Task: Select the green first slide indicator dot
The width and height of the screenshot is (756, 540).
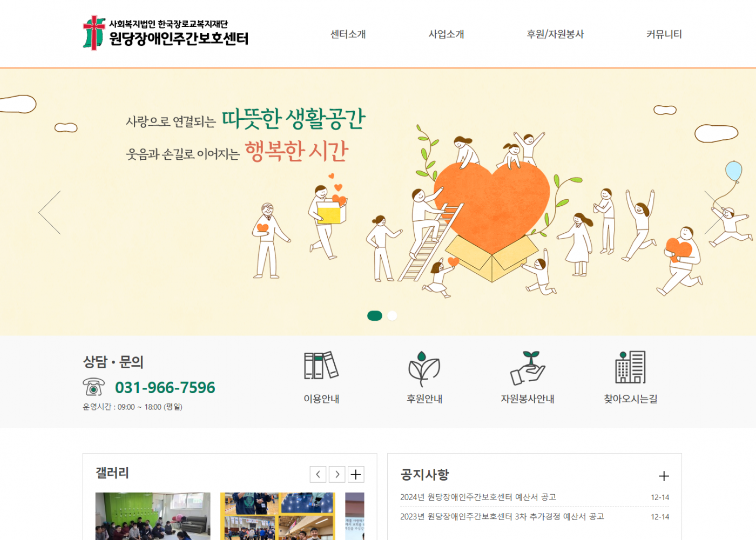Action: [x=375, y=315]
